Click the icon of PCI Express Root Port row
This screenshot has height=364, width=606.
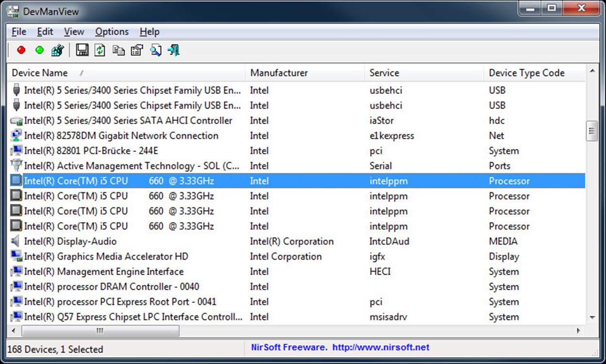17,301
